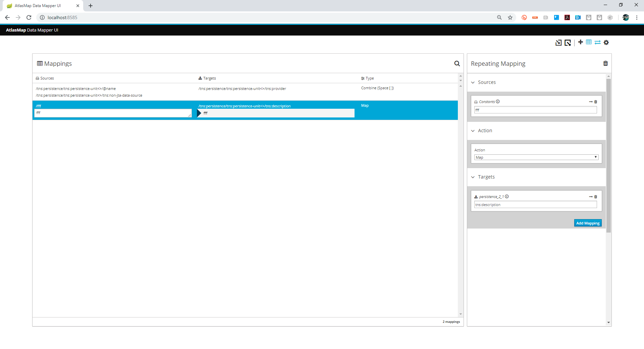Bookmark this page with the star icon

510,17
